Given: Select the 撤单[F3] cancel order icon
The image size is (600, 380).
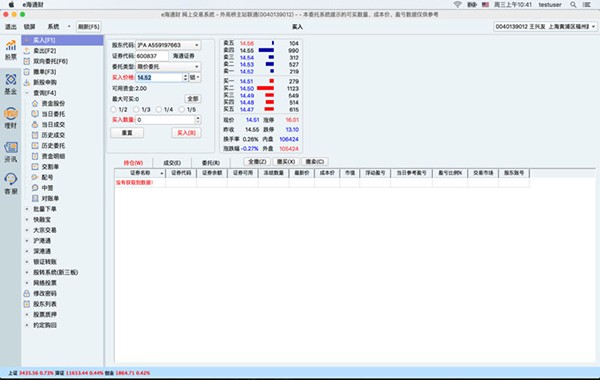Looking at the screenshot, I should tap(27, 72).
